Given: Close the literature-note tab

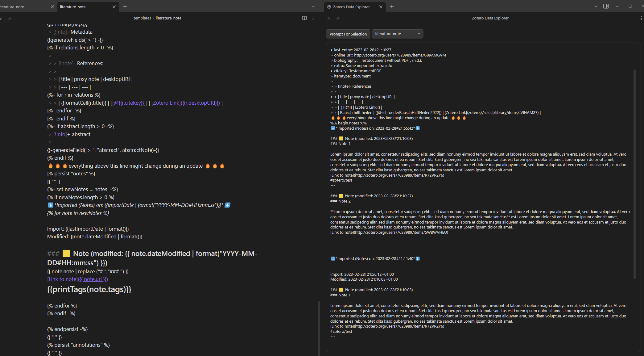Looking at the screenshot, I should tap(114, 7).
